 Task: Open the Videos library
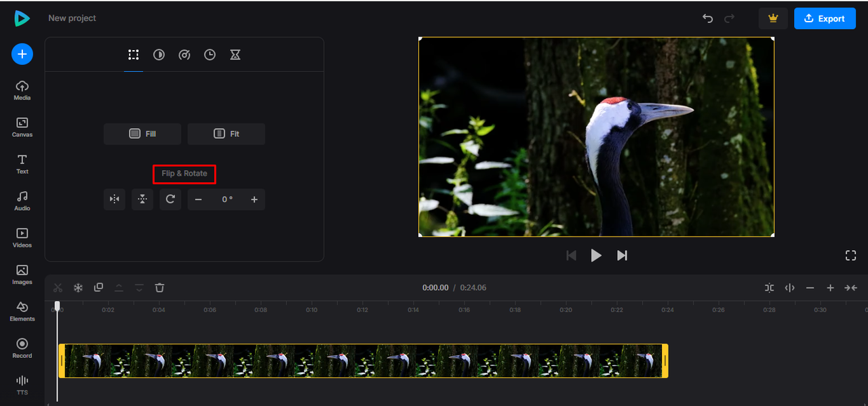[22, 237]
